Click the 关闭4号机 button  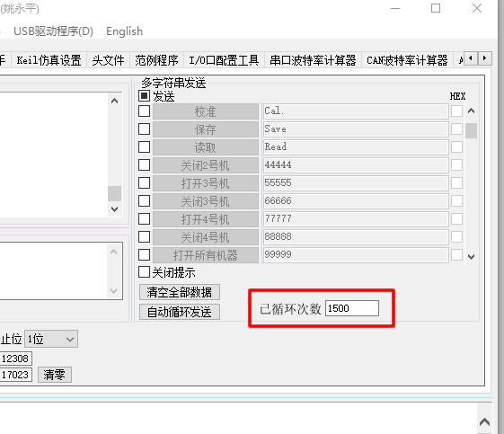click(206, 237)
